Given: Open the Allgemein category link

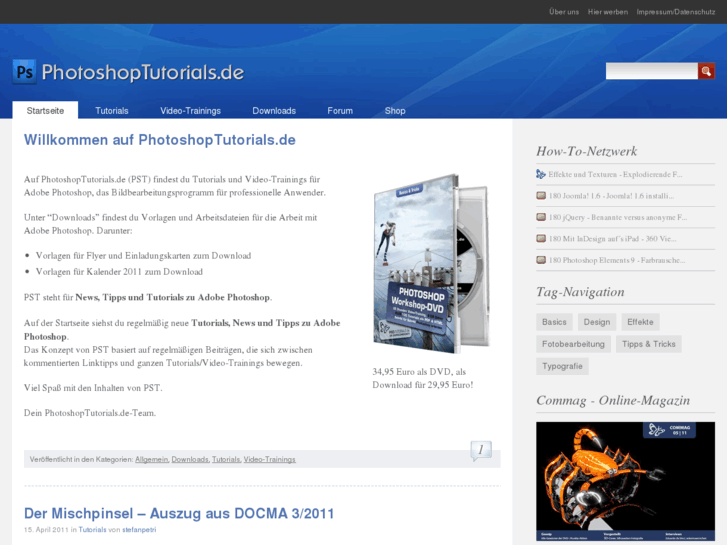Looking at the screenshot, I should tap(151, 459).
